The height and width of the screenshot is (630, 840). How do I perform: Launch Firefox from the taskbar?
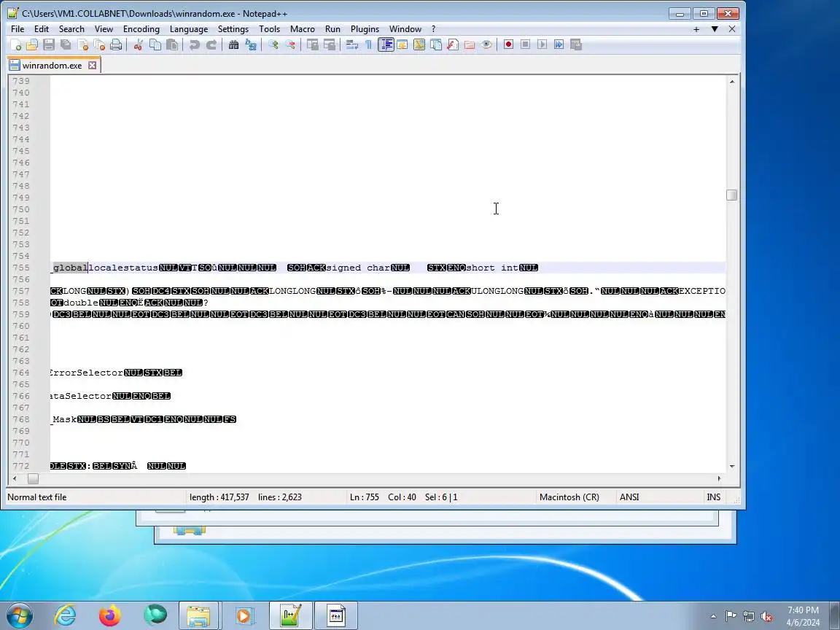(110, 615)
